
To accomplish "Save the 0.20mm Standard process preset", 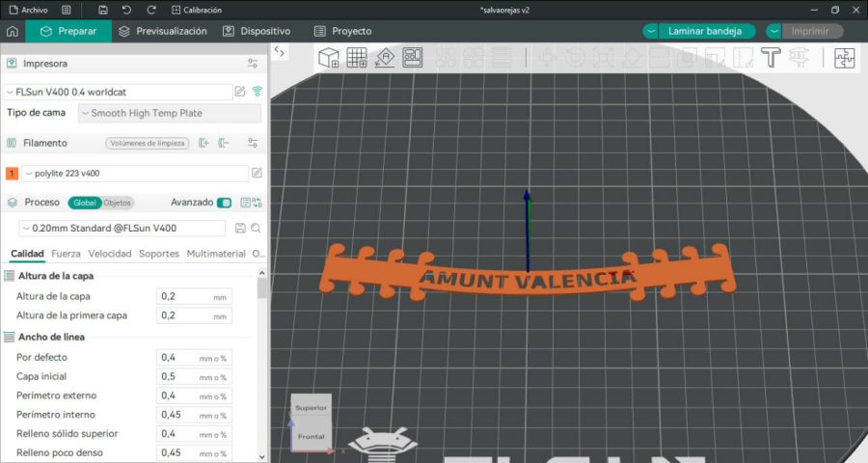I will (240, 228).
